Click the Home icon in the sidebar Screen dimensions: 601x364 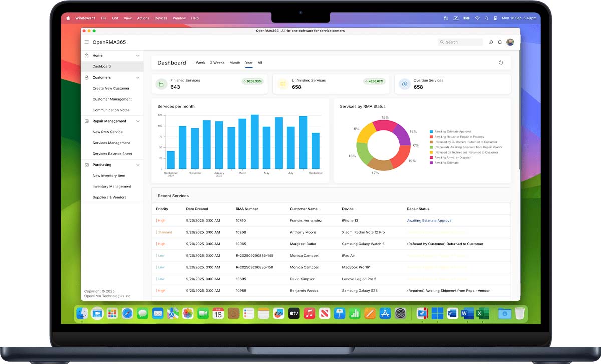(x=87, y=55)
